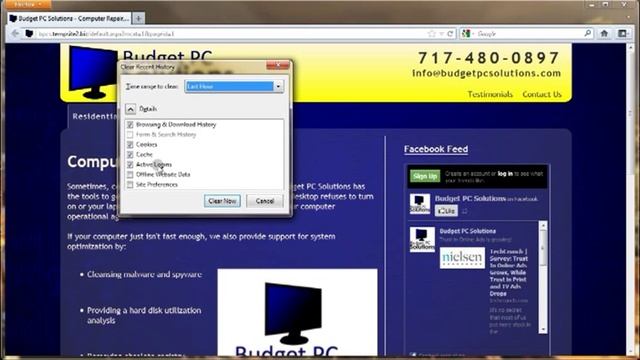Toggle Form & Search History checkbox

(x=130, y=135)
